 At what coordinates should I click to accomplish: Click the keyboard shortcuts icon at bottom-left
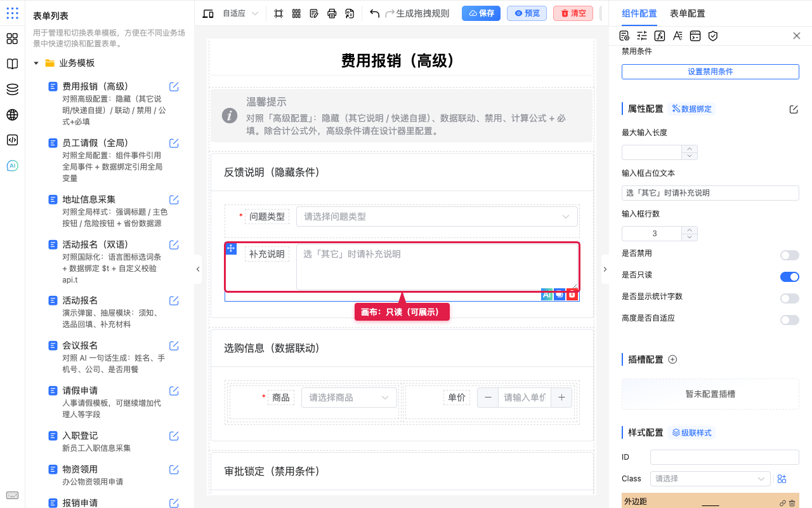pos(12,495)
